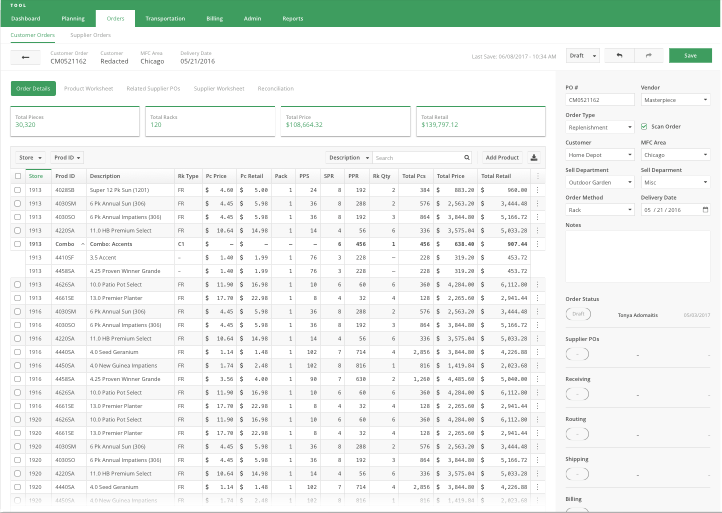Click the Supplier Orders link
Screen dimensions: 722x513
(90, 35)
